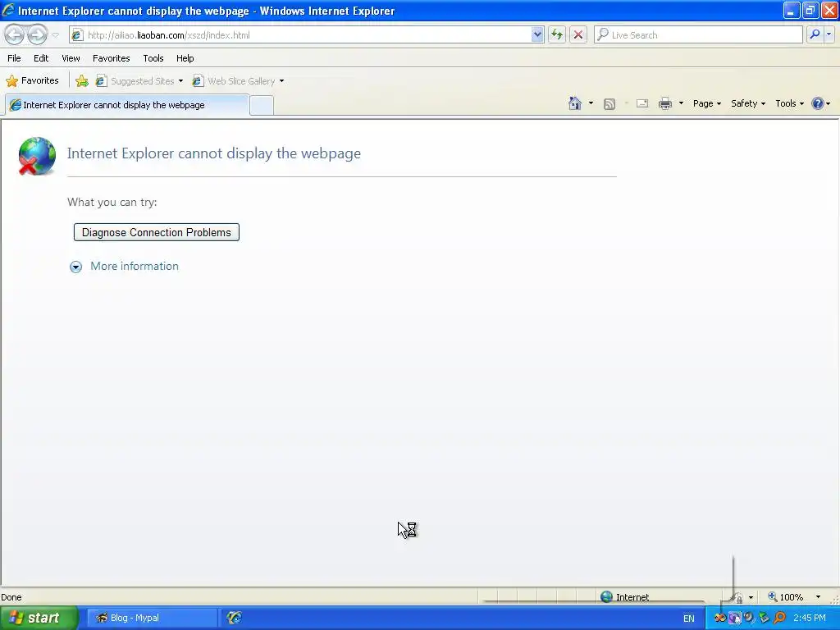Click the speaker volume tray icon

(749, 618)
